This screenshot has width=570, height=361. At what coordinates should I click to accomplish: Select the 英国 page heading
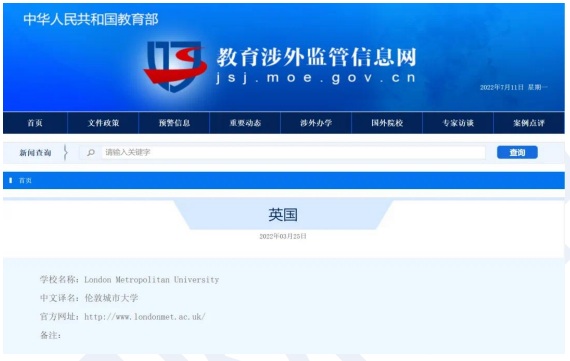coord(283,214)
